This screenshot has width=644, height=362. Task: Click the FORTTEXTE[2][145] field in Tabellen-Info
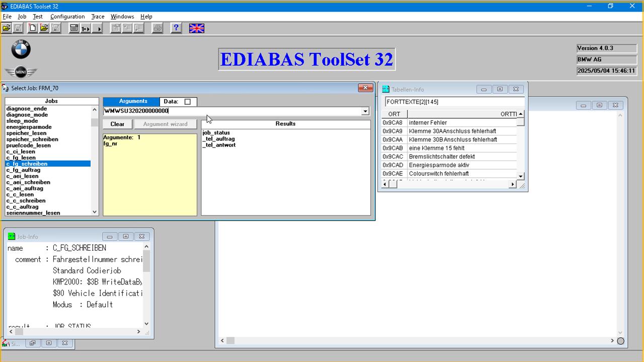coord(455,102)
